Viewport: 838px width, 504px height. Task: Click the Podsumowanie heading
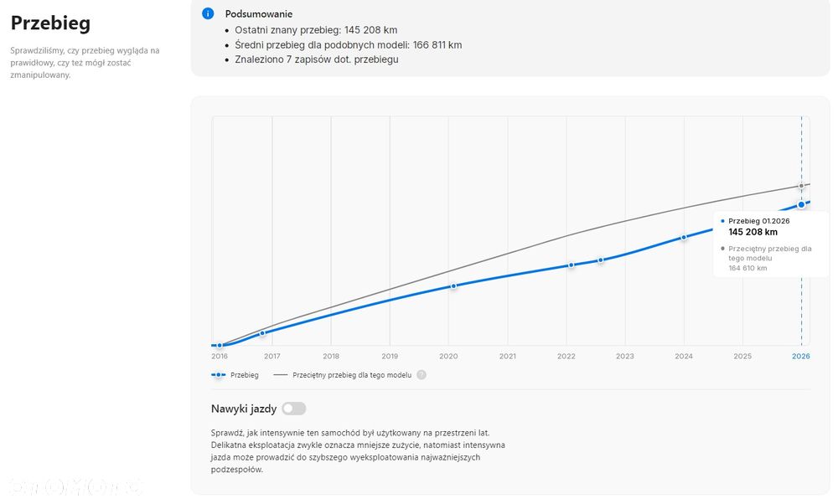pos(259,14)
